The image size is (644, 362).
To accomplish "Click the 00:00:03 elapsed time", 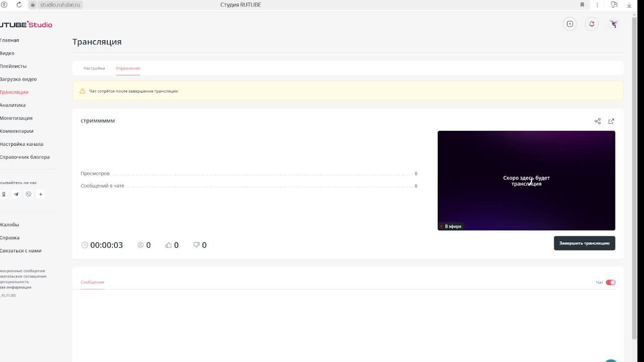I will tap(107, 245).
